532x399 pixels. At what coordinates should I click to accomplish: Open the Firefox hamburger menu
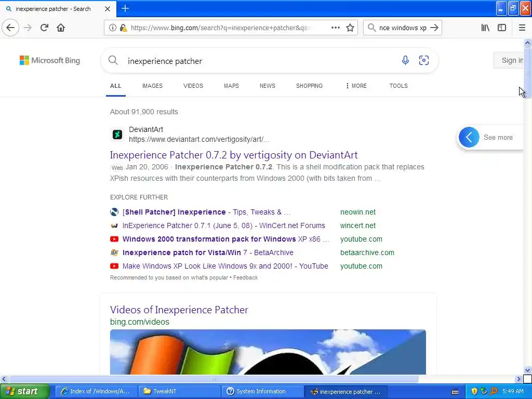click(x=522, y=28)
